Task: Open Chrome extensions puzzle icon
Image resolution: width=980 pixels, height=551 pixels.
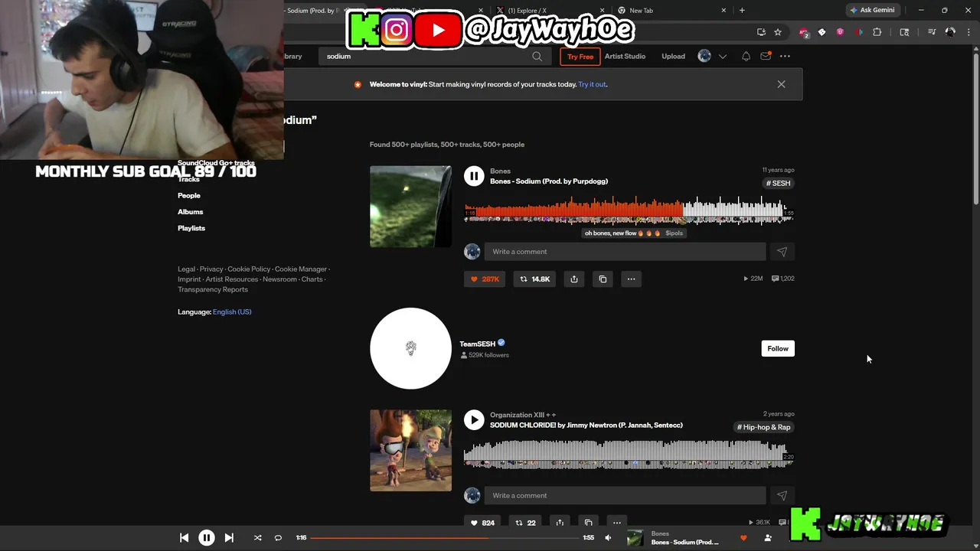Action: coord(877,32)
